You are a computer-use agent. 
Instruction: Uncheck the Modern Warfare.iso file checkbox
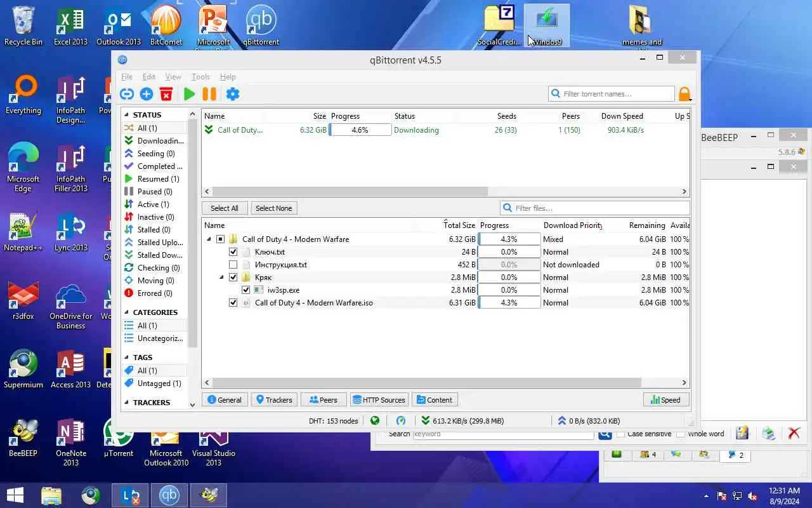tap(233, 303)
